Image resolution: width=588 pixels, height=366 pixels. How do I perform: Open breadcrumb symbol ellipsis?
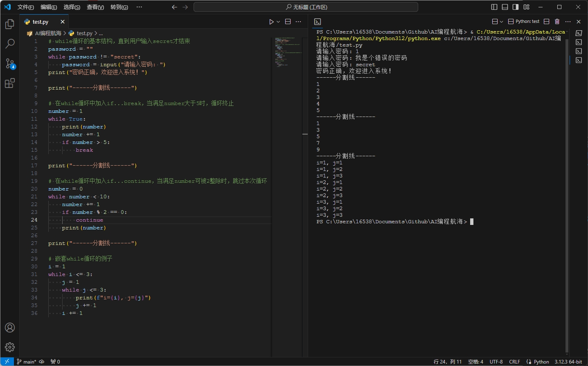click(101, 33)
